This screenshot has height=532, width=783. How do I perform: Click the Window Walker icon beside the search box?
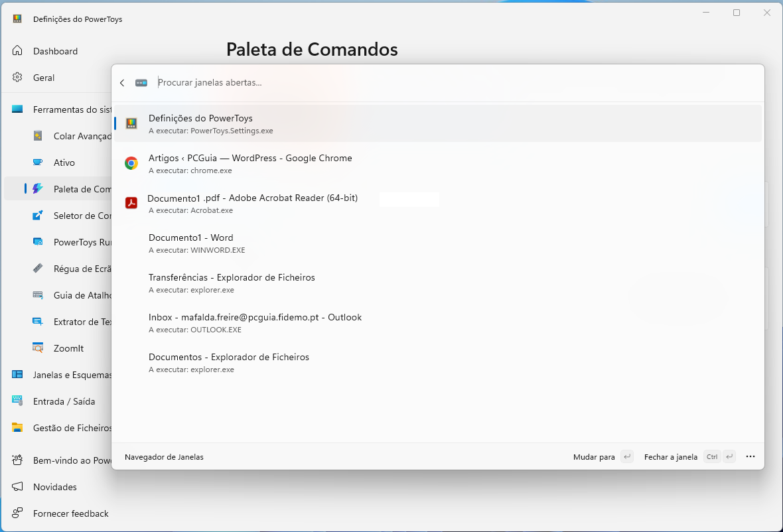pos(141,83)
